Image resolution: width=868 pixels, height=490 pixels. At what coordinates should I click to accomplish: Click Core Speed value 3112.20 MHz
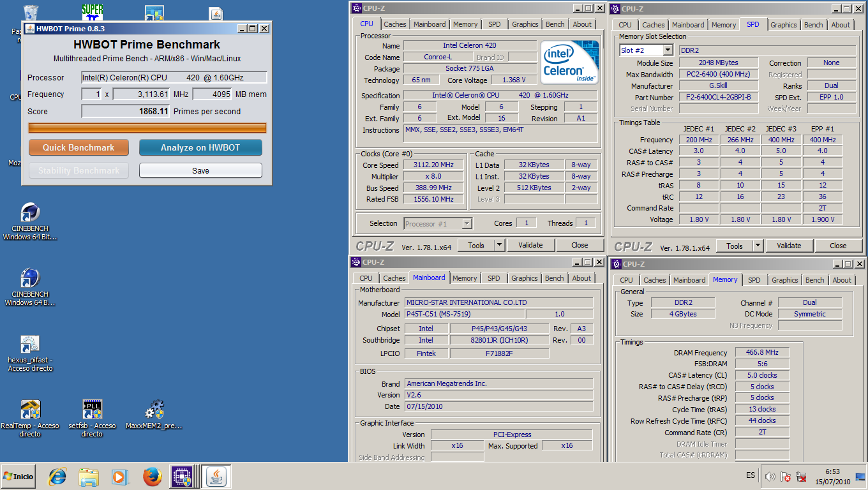coord(433,165)
